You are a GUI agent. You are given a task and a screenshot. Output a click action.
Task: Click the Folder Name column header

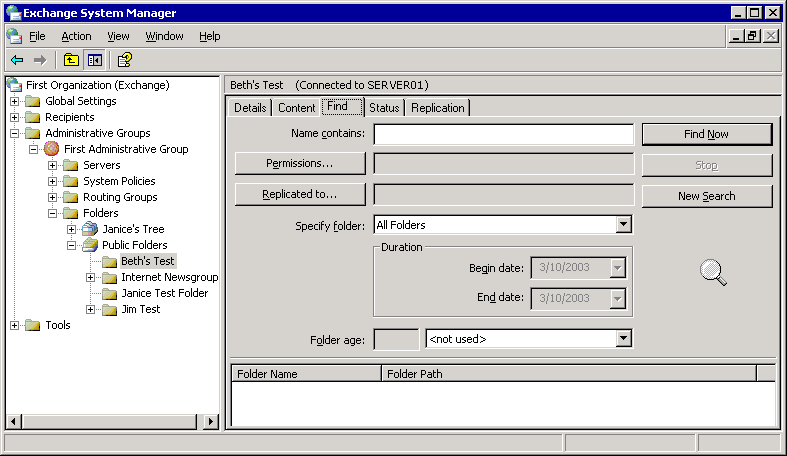[306, 374]
